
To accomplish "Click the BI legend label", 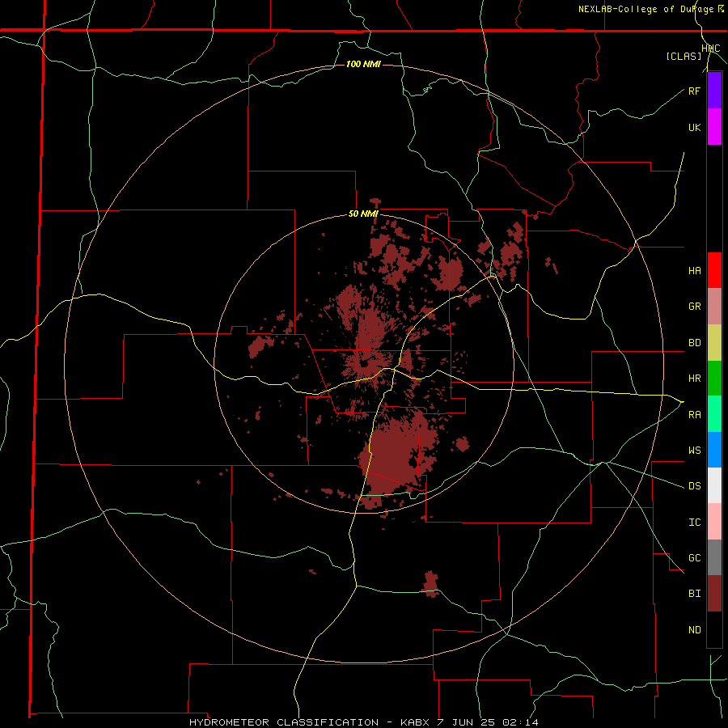I will (694, 594).
